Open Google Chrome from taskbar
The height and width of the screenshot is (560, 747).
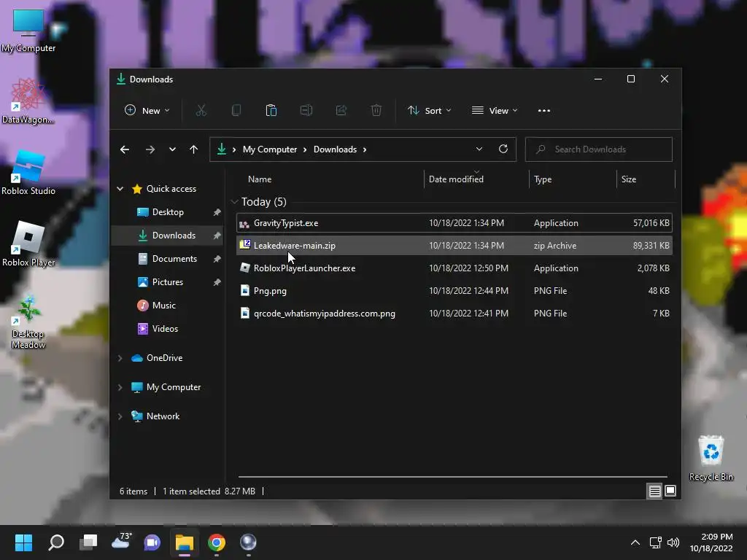click(216, 542)
